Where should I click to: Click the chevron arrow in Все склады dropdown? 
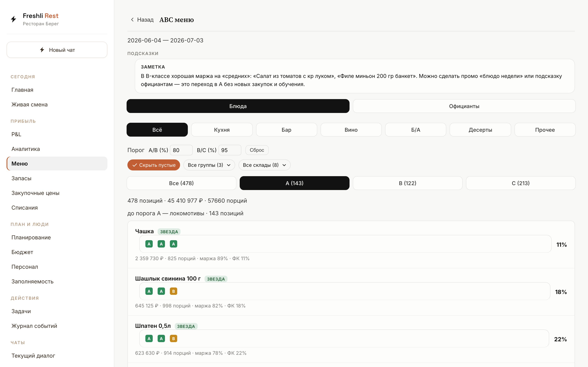tap(284, 165)
